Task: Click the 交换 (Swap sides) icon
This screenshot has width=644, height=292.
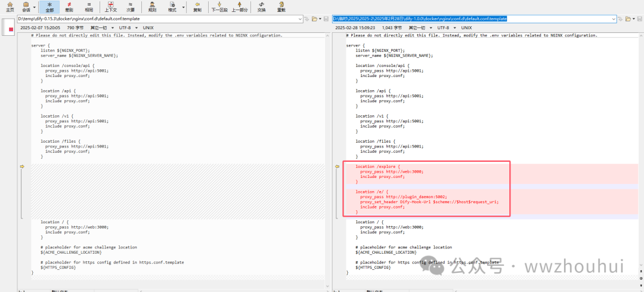Action: 262,7
